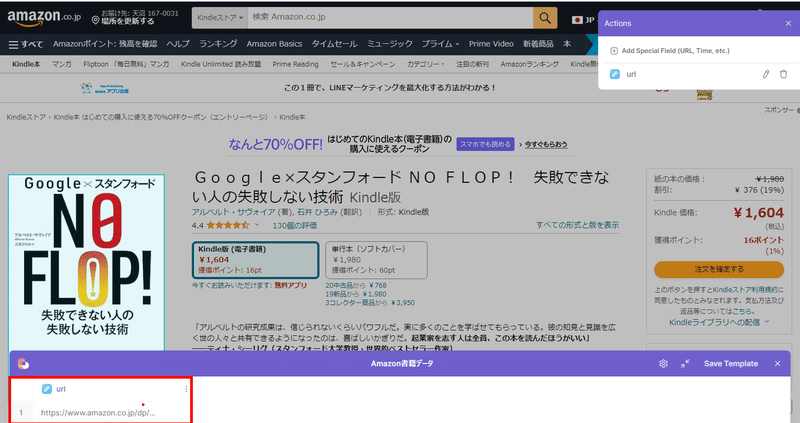Image resolution: width=800 pixels, height=423 pixels.
Task: Select the Fliptoon「毎日無料」マンガ tab
Action: tap(126, 64)
